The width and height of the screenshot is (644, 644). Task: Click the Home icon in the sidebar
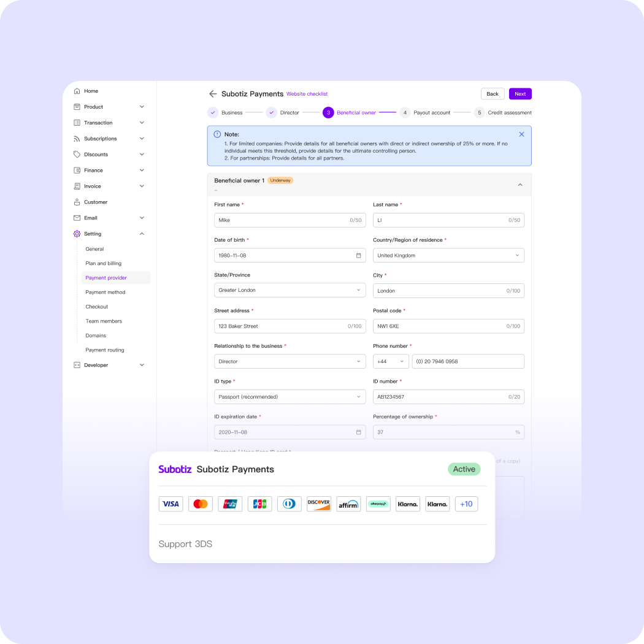[77, 90]
